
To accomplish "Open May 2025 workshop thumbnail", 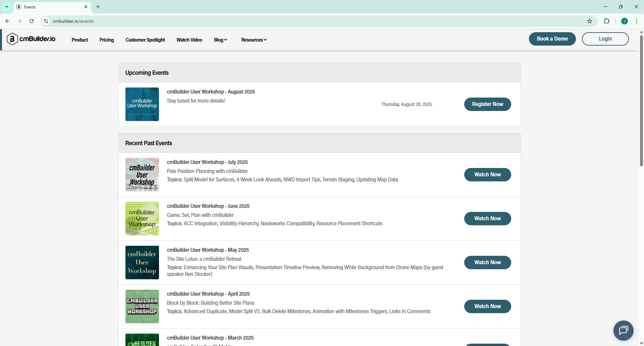I will 142,263.
